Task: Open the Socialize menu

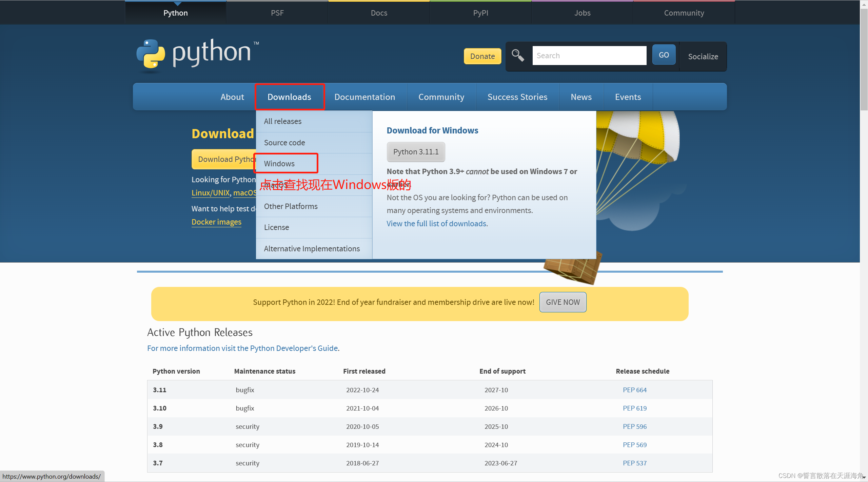Action: point(703,57)
